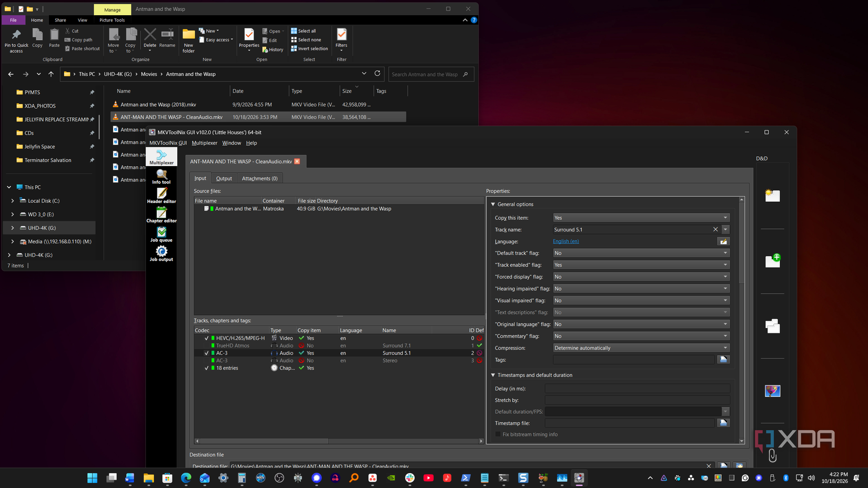This screenshot has height=488, width=868.
Task: Click History in Explorer ribbon
Action: [273, 49]
